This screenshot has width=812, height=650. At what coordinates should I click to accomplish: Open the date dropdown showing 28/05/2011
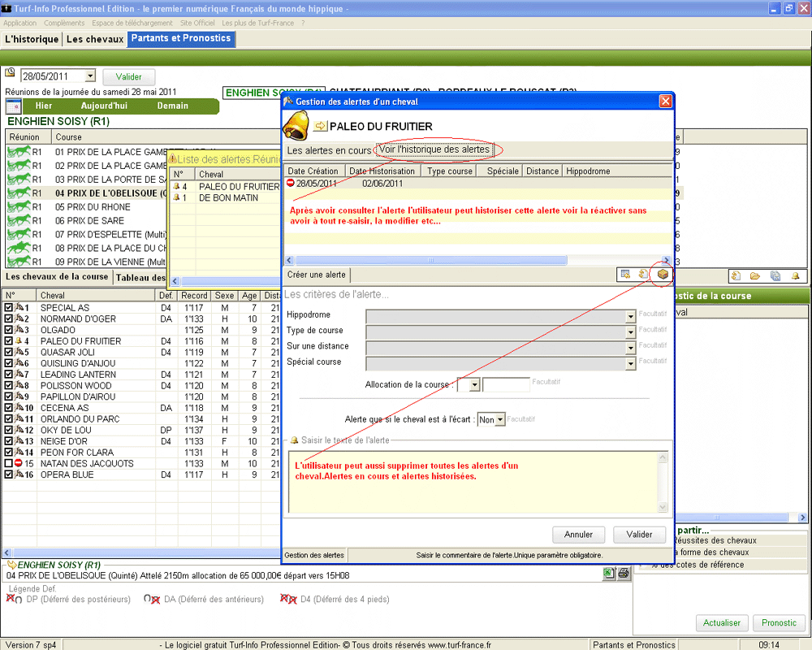(x=90, y=76)
